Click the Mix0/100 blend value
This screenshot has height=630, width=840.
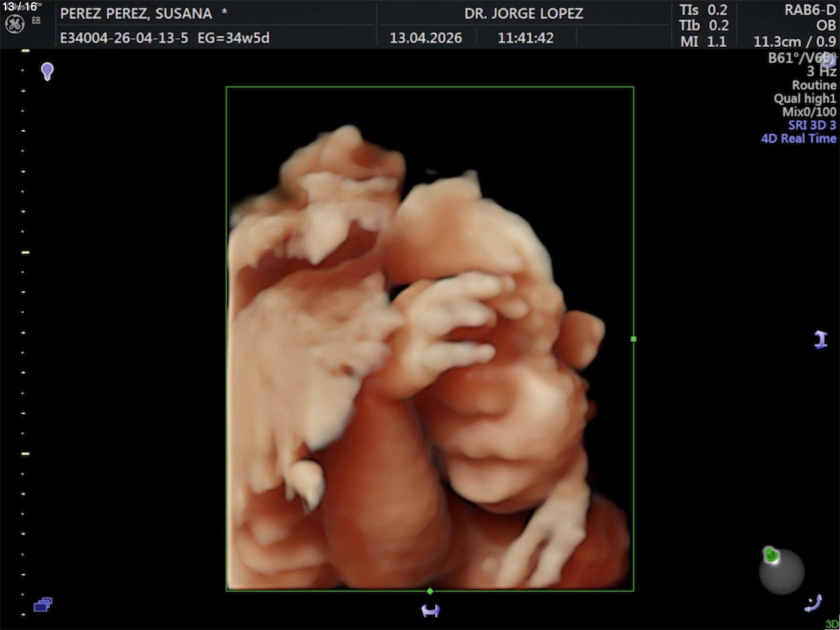pos(809,112)
